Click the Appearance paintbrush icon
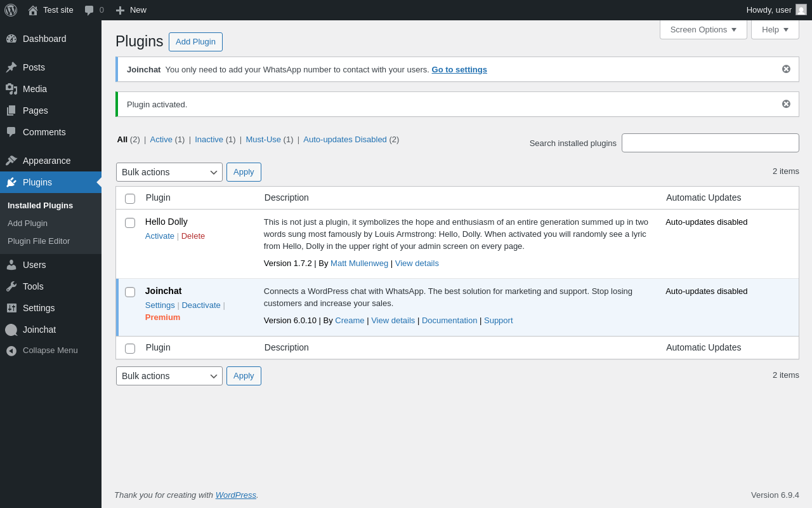The image size is (812, 508). tap(11, 161)
